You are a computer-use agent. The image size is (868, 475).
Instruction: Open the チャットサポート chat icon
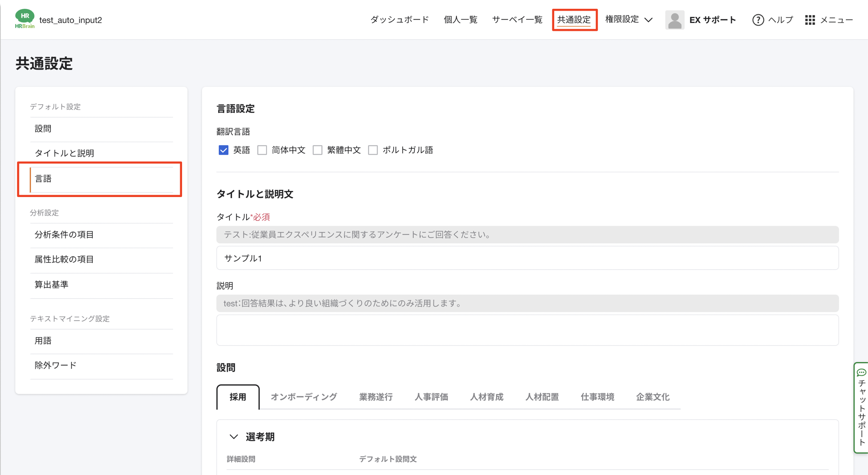(862, 373)
